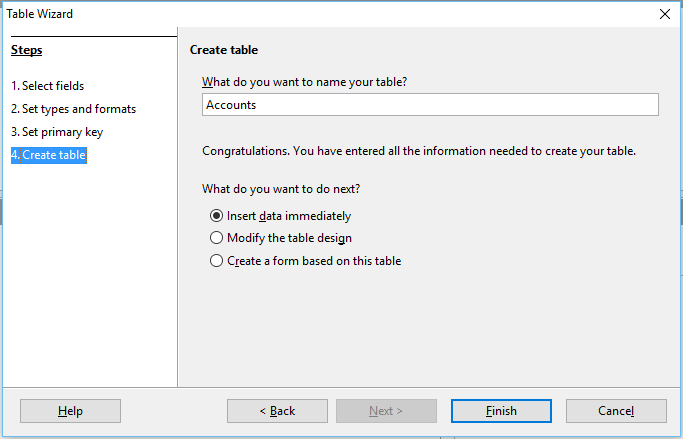Click the Congratulations message text
This screenshot has width=683, height=439.
(x=419, y=152)
